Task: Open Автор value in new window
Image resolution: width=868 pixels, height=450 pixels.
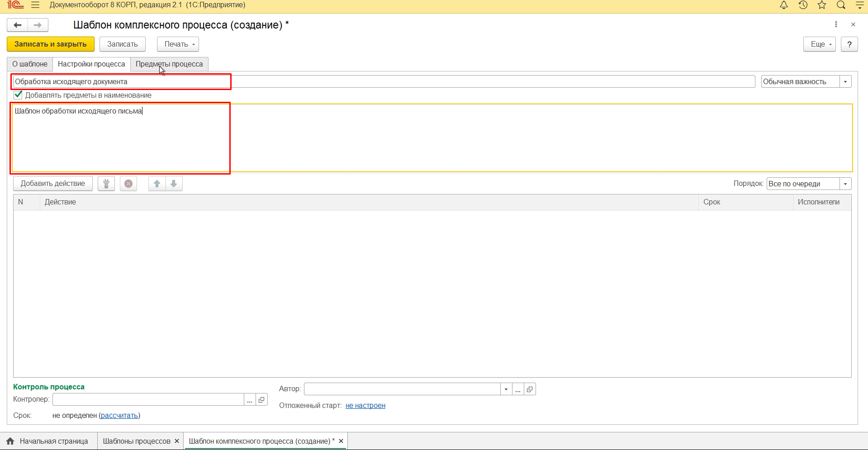Action: click(530, 389)
